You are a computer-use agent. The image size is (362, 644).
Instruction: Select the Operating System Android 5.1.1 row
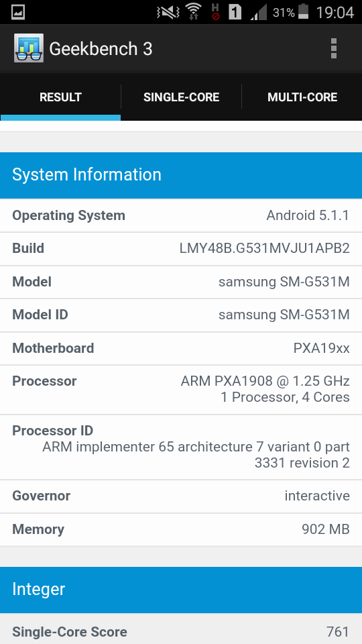click(181, 215)
